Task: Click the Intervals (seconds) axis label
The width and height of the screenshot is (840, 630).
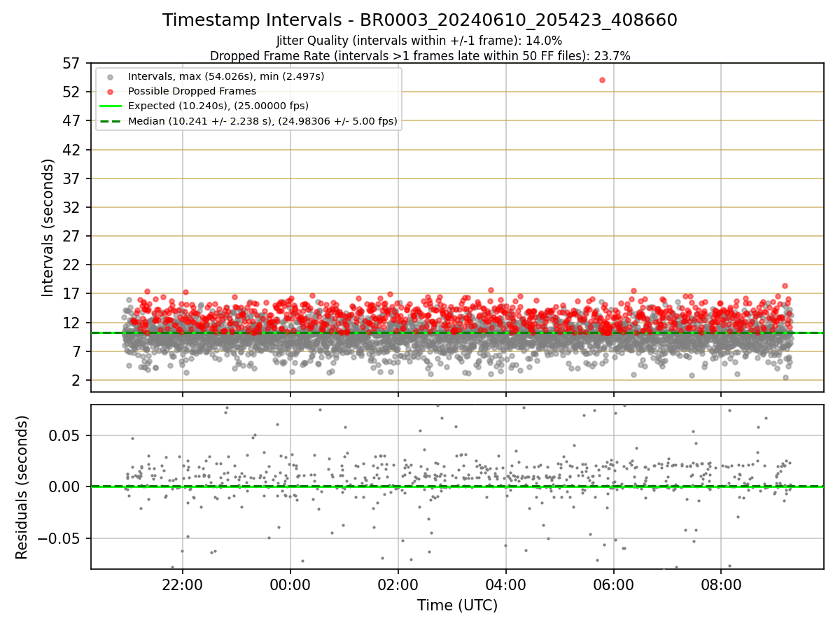Action: click(x=48, y=227)
